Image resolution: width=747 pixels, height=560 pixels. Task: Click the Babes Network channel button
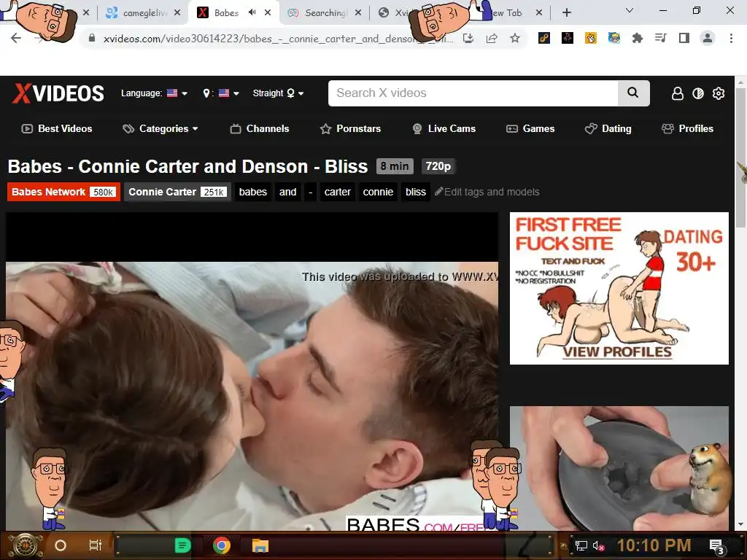(63, 192)
